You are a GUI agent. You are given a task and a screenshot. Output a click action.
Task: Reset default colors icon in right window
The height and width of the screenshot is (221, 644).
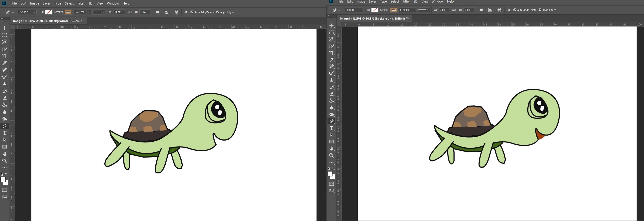click(329, 168)
